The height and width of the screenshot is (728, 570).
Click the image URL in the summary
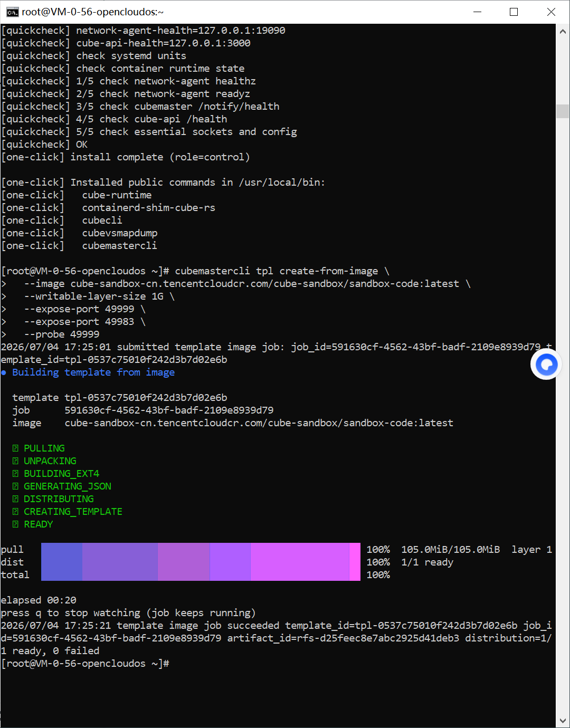tap(259, 423)
